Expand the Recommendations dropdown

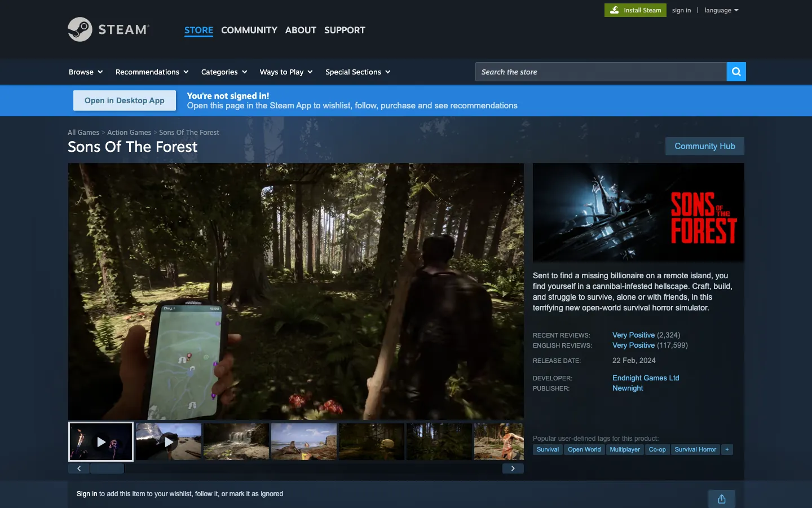(152, 72)
